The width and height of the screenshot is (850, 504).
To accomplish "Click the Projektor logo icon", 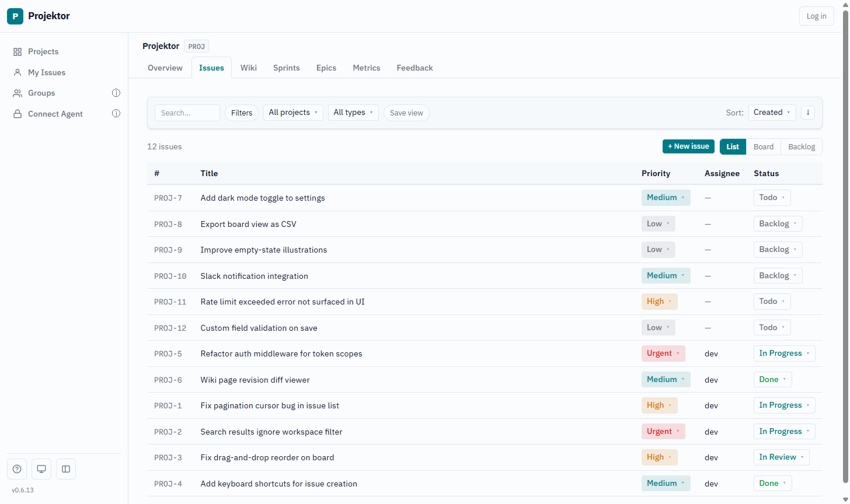I will [15, 16].
